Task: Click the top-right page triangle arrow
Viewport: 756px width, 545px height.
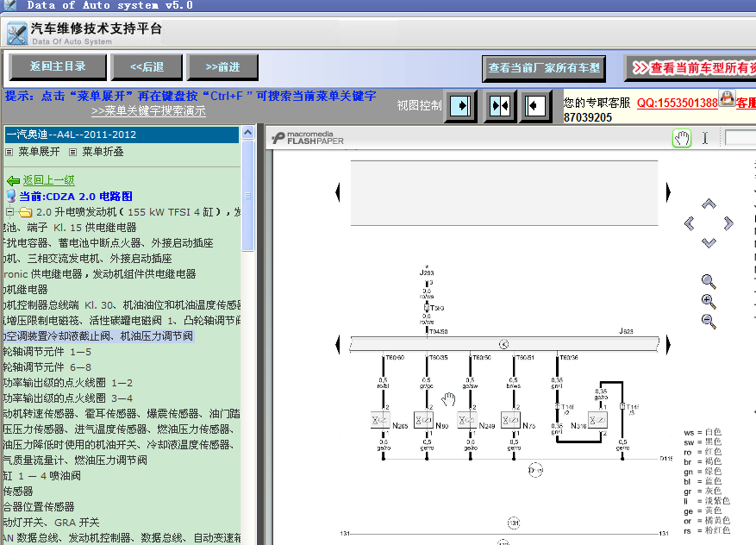Action: tap(668, 192)
